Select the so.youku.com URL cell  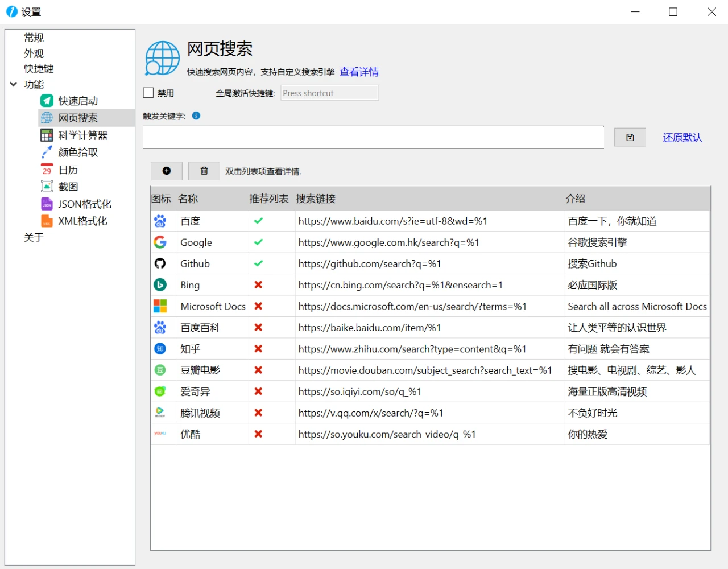click(430, 434)
